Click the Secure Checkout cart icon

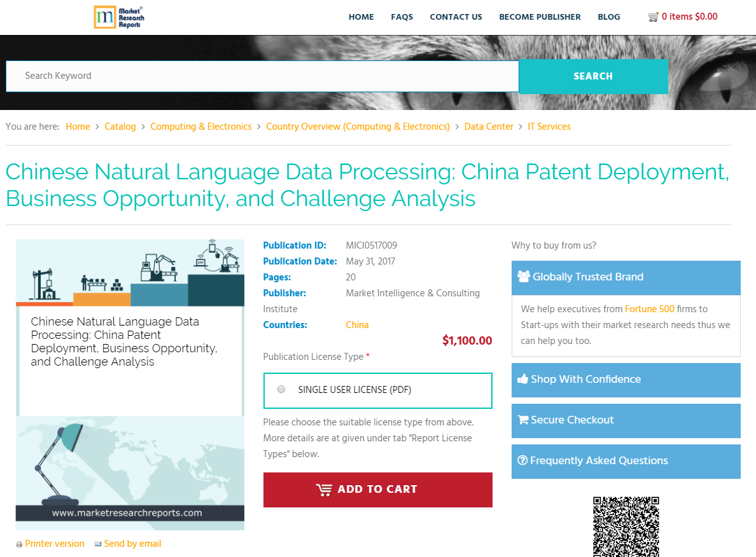[524, 420]
